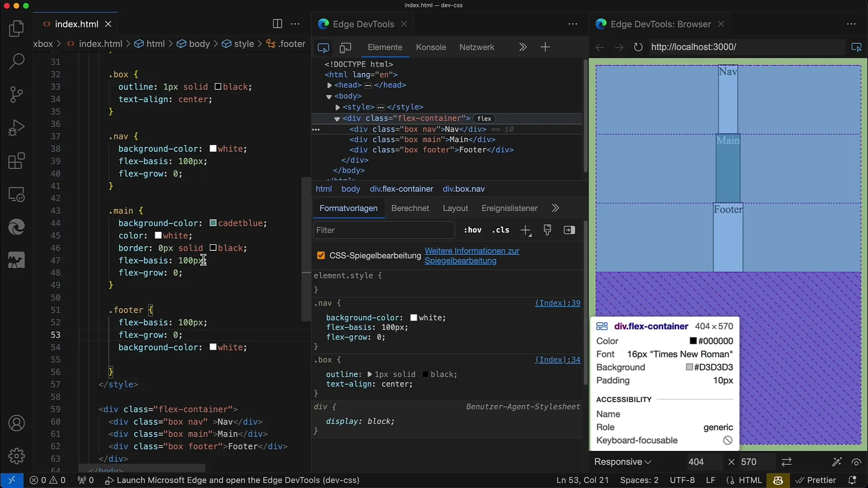Click the Elements panel icon in DevTools
Viewport: 868px width, 488px height.
385,47
